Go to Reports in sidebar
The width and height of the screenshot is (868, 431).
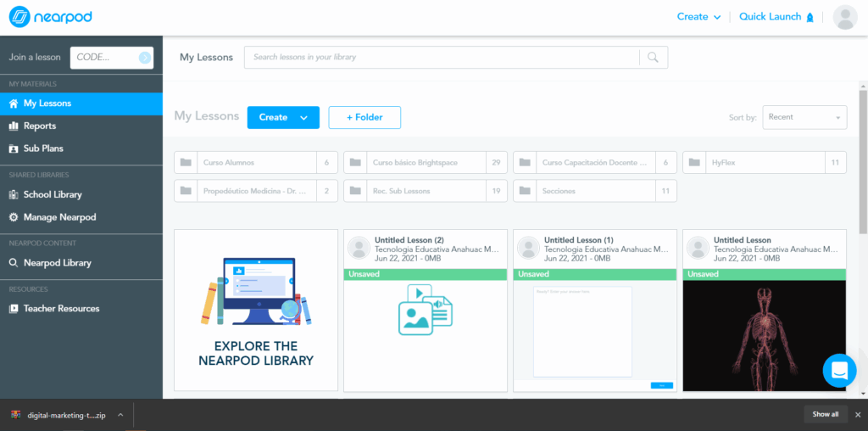click(x=40, y=126)
